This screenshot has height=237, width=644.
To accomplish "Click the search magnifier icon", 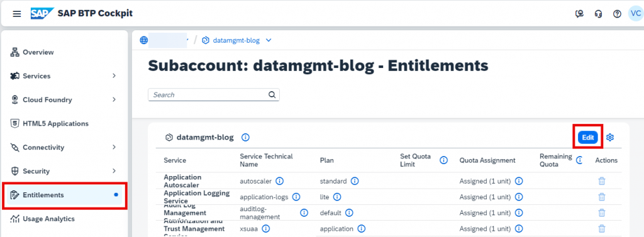I will (272, 95).
